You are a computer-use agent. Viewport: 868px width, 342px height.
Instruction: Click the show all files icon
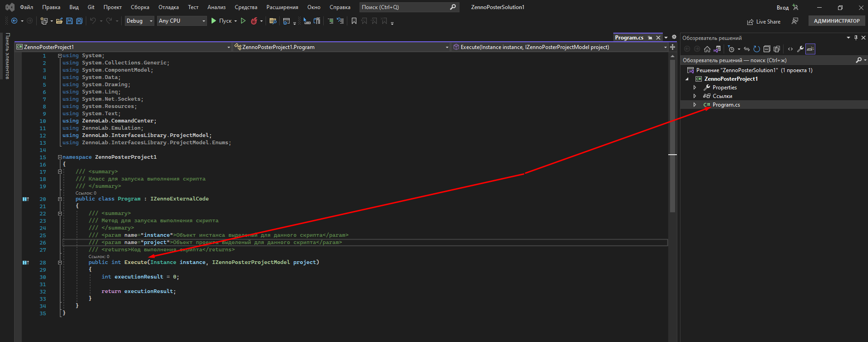[777, 49]
